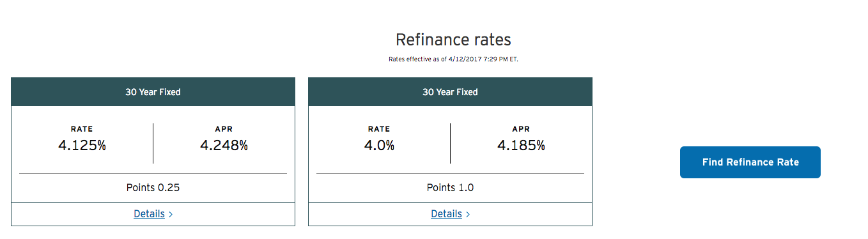Open Details link for 4.0% rate card

click(446, 214)
